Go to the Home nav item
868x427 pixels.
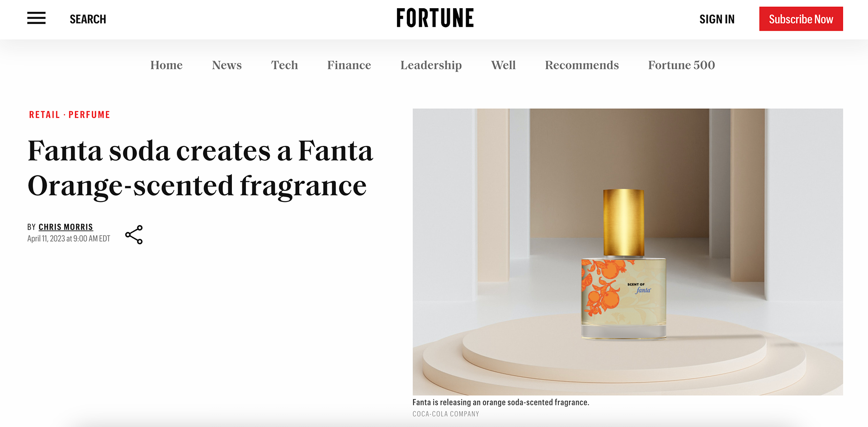166,65
